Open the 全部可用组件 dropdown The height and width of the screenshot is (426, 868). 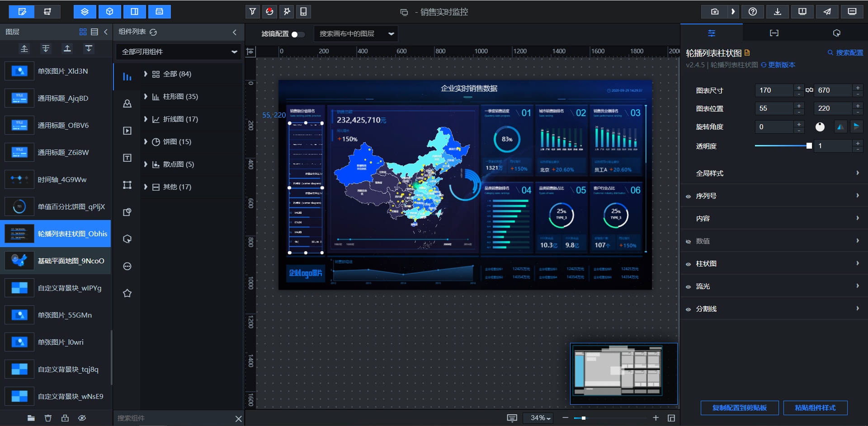(179, 52)
